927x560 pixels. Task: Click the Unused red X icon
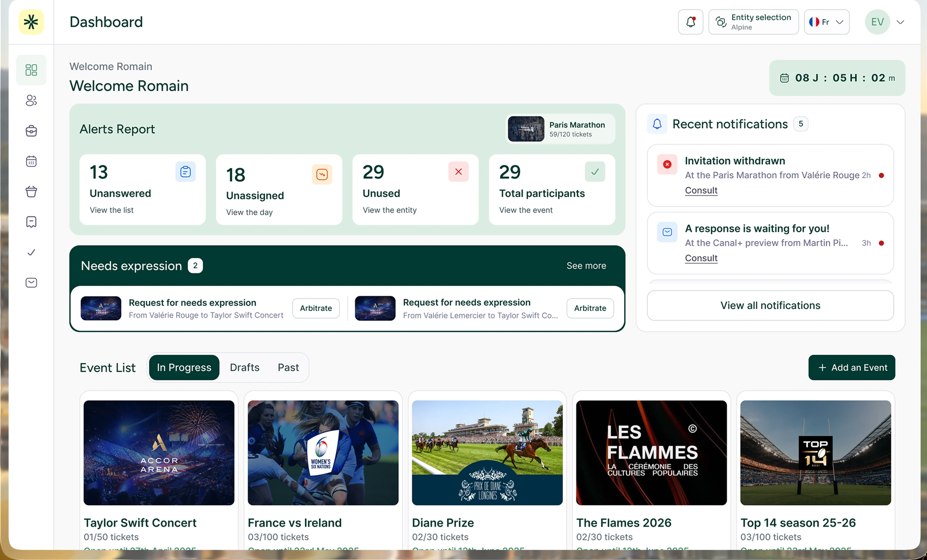coord(458,172)
